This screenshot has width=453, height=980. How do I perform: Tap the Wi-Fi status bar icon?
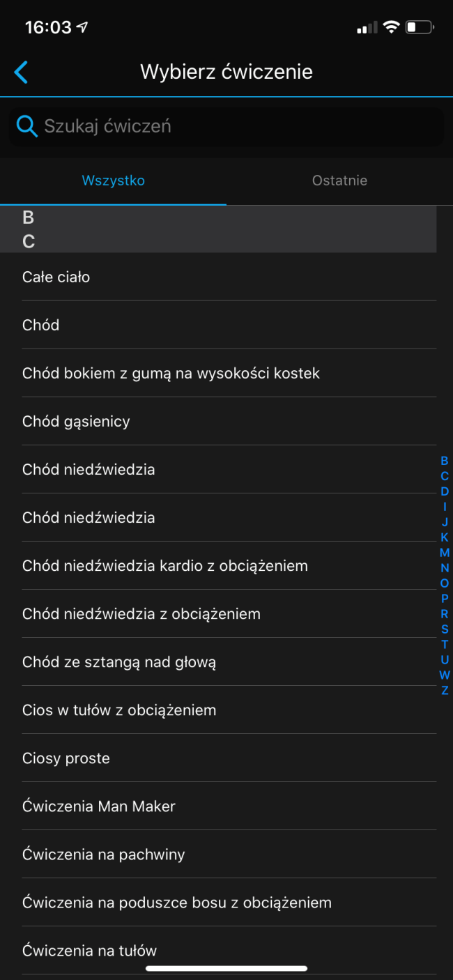392,28
